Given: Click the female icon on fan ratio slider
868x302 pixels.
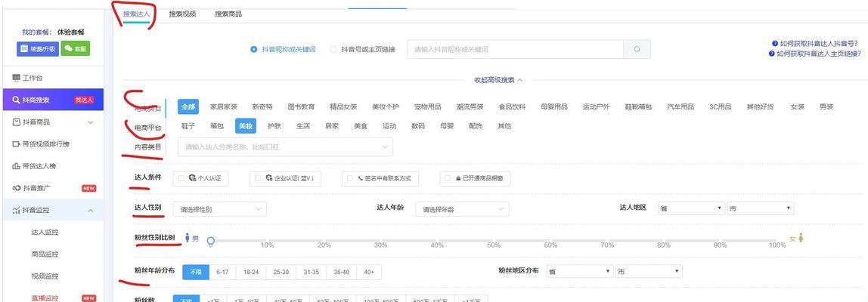Looking at the screenshot, I should pos(801,238).
